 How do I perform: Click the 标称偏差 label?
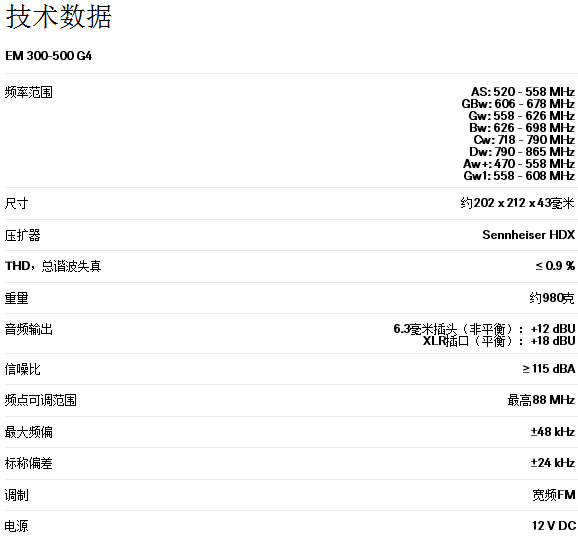(x=28, y=463)
